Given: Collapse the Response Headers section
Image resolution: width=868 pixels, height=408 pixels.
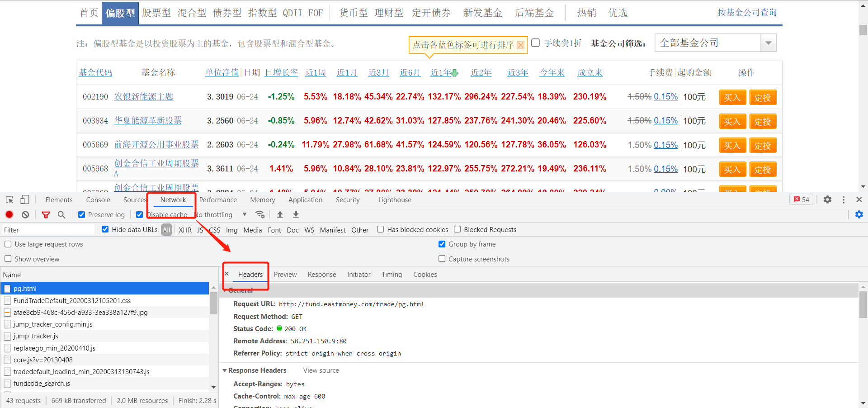Looking at the screenshot, I should (225, 370).
